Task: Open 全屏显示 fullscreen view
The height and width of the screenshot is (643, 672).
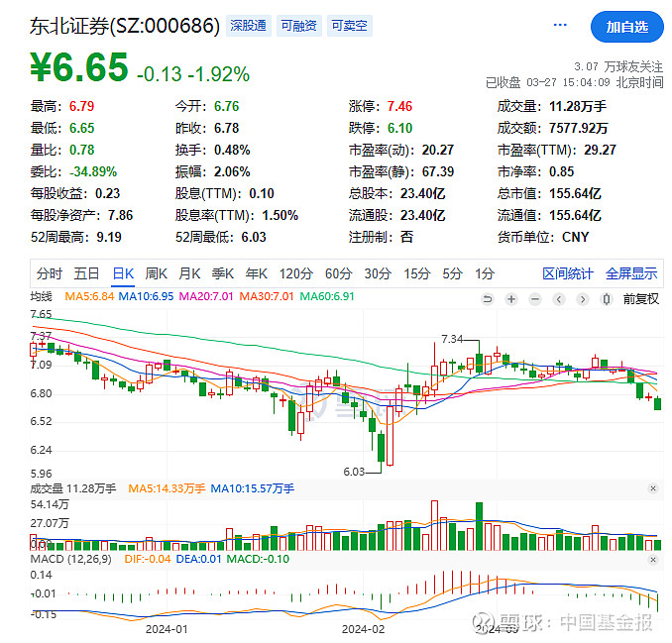Action: [631, 273]
